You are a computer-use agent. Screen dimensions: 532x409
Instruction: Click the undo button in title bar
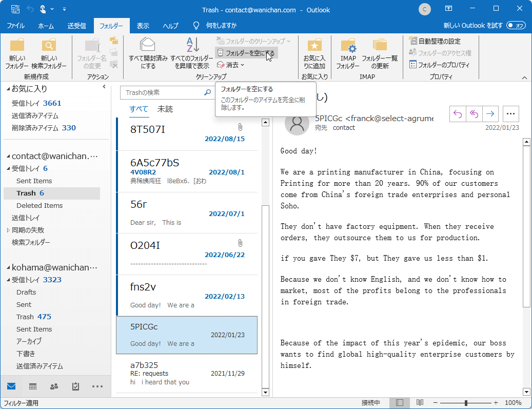[30, 9]
